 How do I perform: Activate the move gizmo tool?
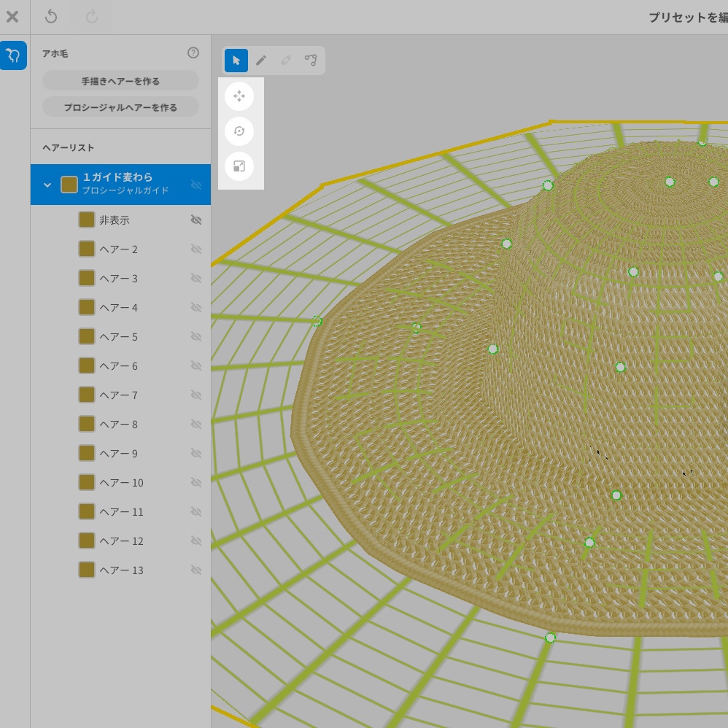pyautogui.click(x=239, y=96)
